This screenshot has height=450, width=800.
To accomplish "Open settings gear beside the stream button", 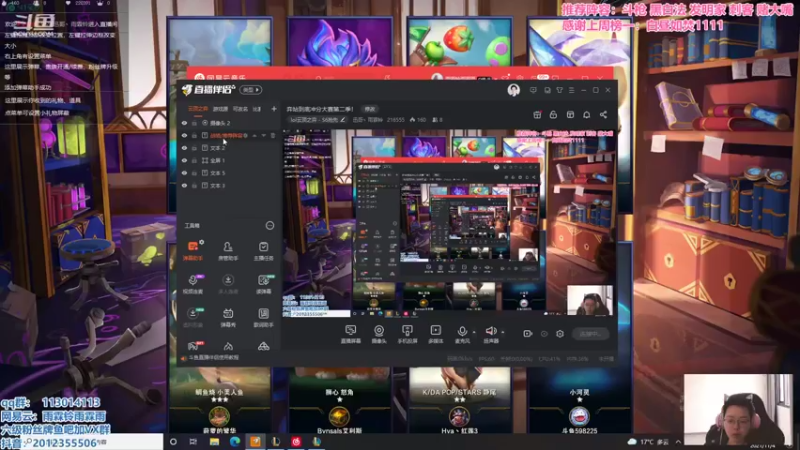I will pos(560,334).
